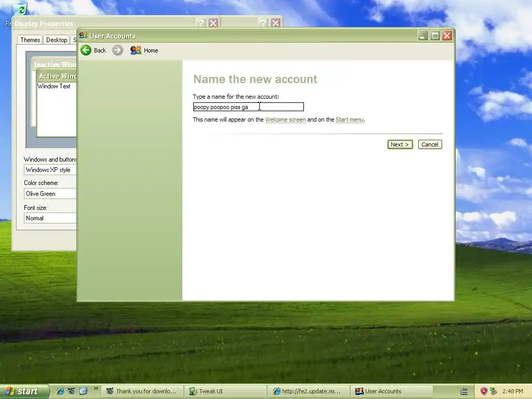Click the Home label in toolbar
This screenshot has width=532, height=399.
151,50
